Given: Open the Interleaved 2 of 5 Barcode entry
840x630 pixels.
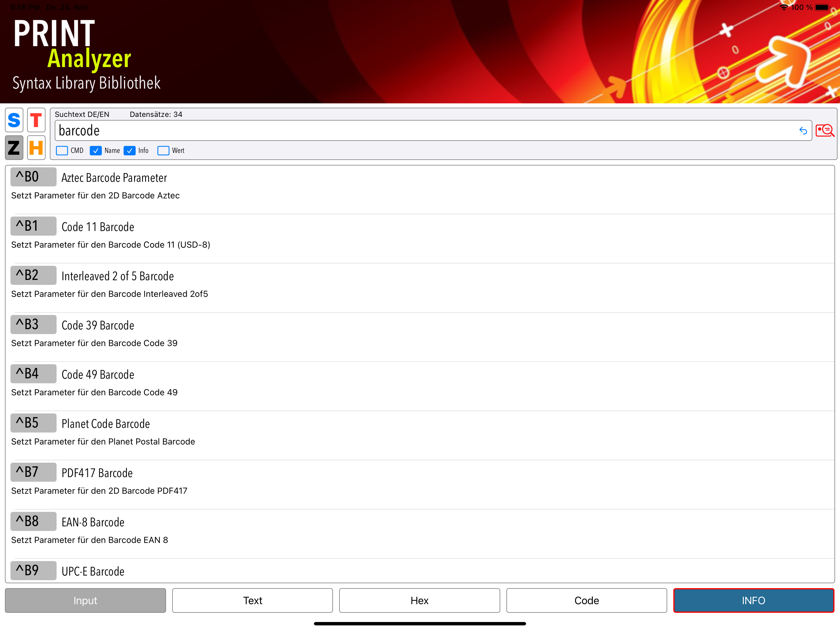Looking at the screenshot, I should click(118, 276).
